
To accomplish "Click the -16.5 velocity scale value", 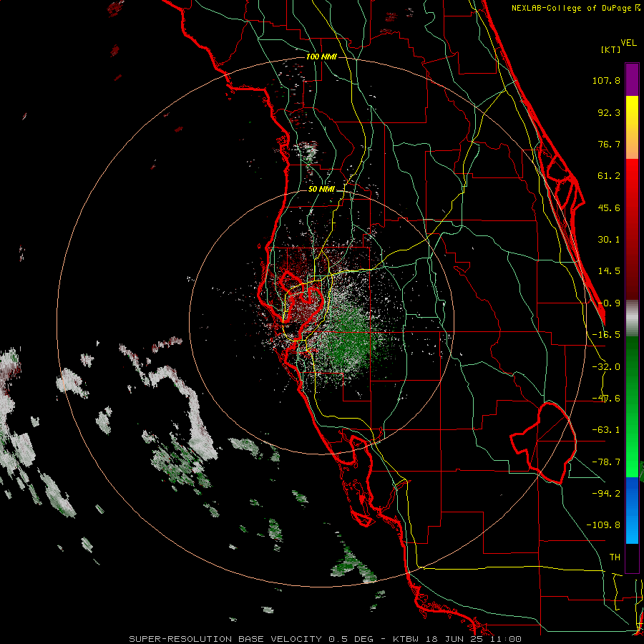I will click(606, 335).
